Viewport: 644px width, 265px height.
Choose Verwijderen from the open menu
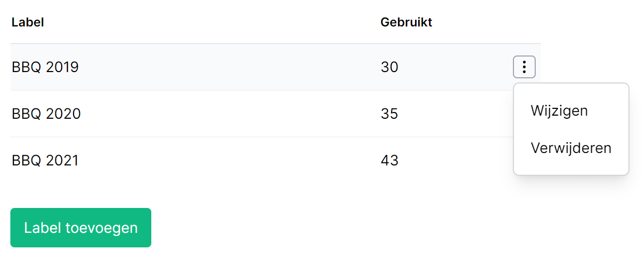[x=571, y=148]
